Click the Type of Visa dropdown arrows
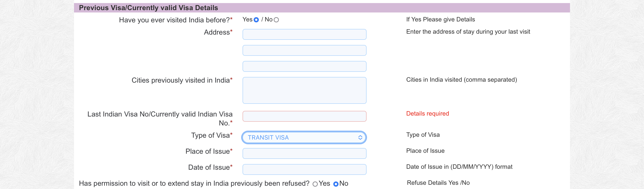The image size is (644, 189). click(x=360, y=137)
